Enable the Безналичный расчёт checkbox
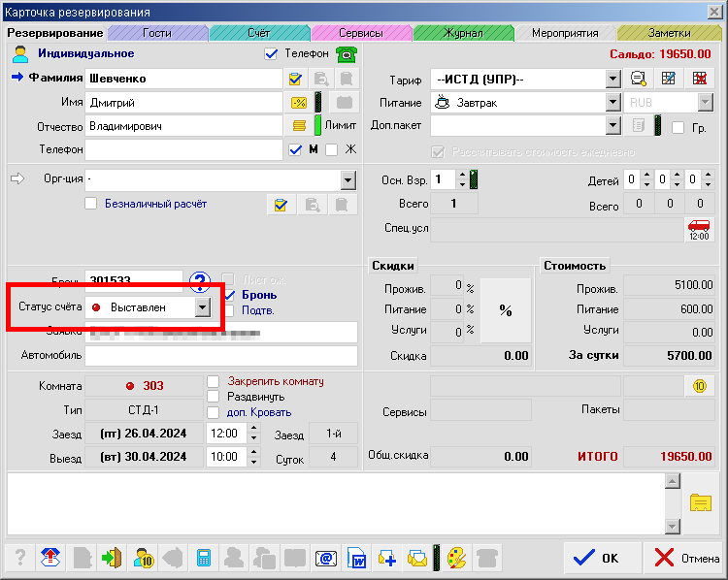 tap(91, 204)
